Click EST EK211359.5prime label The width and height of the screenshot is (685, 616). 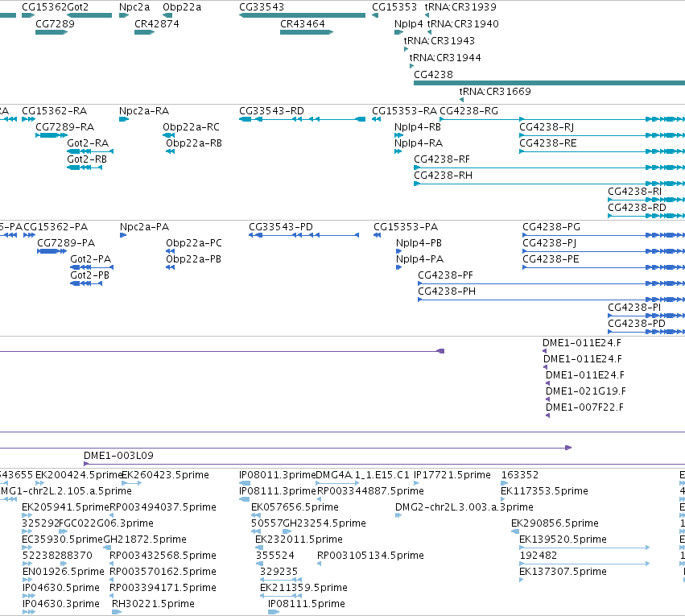(x=303, y=588)
